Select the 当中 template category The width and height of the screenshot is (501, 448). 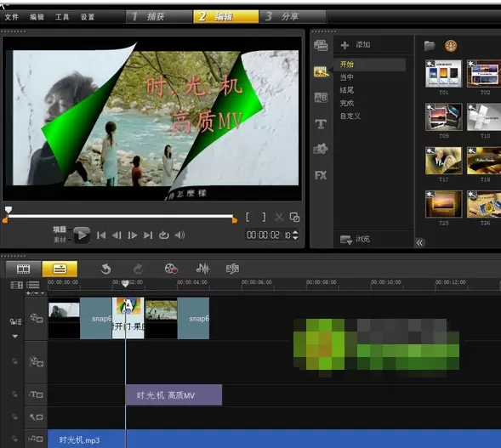point(347,77)
